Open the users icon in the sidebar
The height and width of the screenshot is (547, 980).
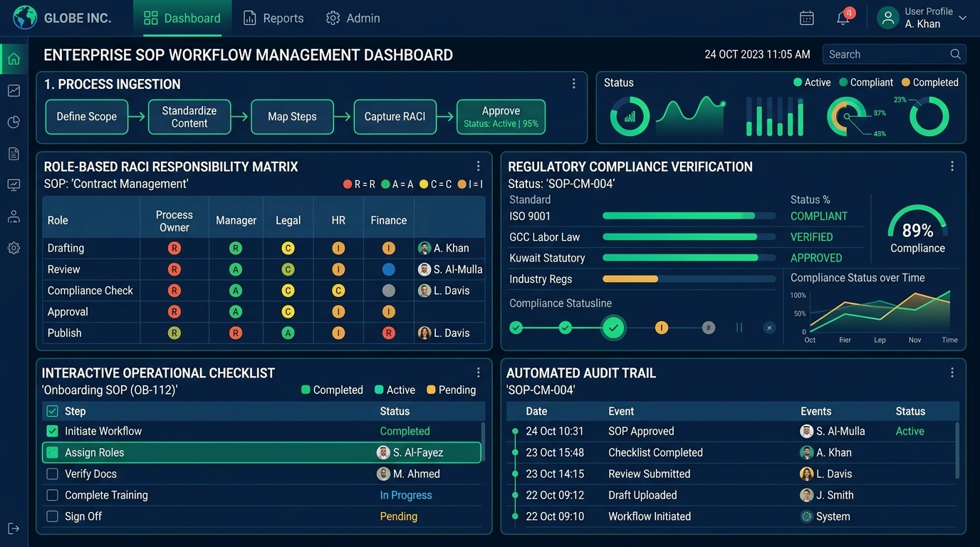(14, 217)
